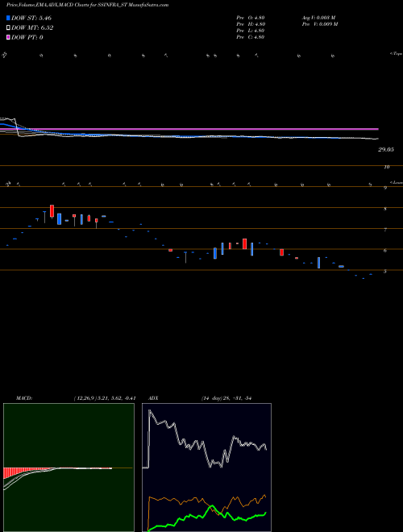This screenshot has width=403, height=532.
Task: Click the price axis label 7
Action: point(385,230)
